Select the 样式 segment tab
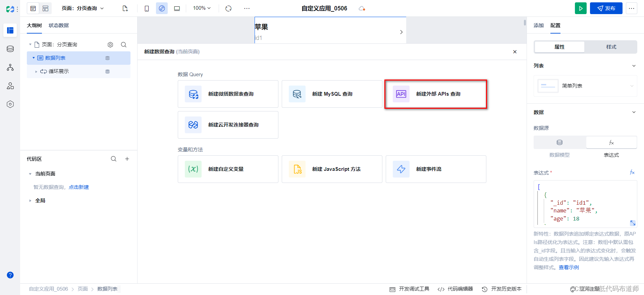Screen dimensions: 644x295 [611, 47]
